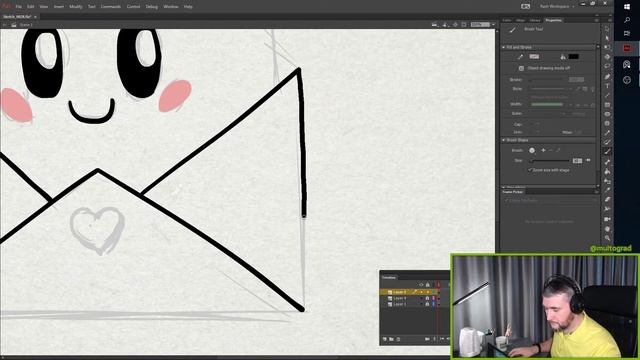
Task: Toggle lock on all layers via the padlock header
Action: (x=428, y=284)
